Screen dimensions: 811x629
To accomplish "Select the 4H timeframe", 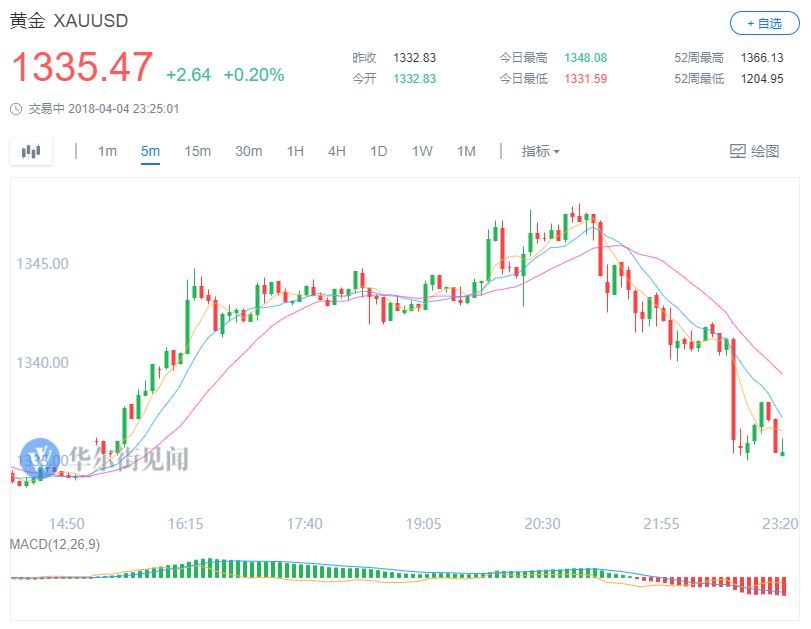I will (x=336, y=151).
